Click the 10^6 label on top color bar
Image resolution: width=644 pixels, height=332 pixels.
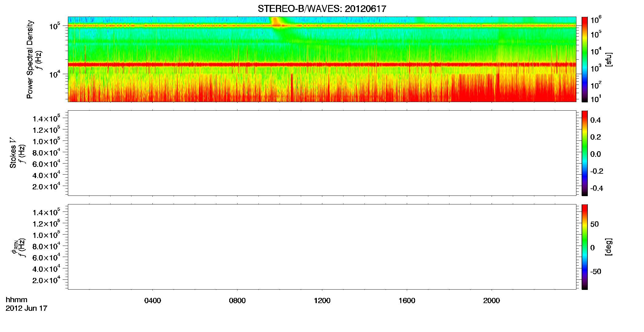[596, 20]
